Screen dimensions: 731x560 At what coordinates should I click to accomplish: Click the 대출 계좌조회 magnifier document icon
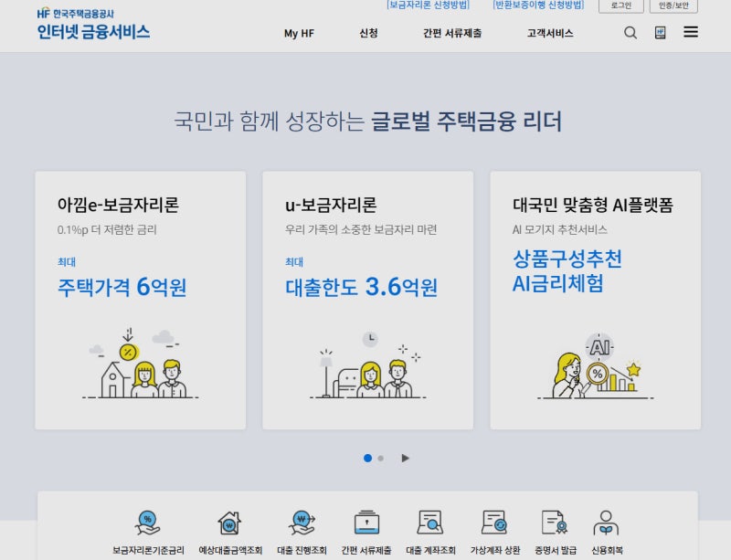(x=430, y=523)
